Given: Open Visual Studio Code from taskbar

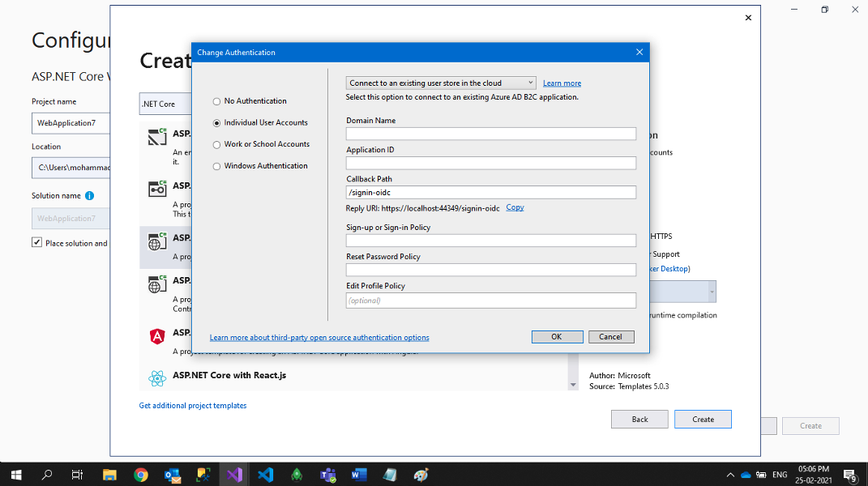Looking at the screenshot, I should pos(266,475).
